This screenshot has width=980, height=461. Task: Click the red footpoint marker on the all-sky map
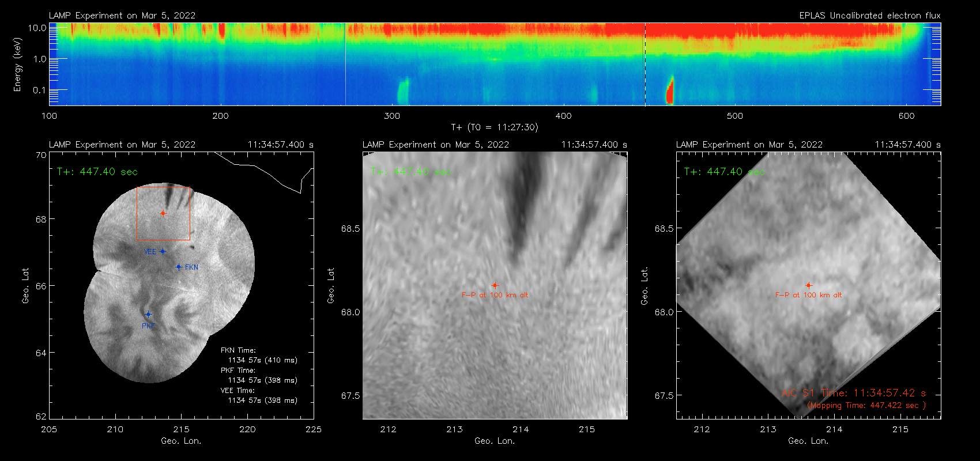click(163, 213)
